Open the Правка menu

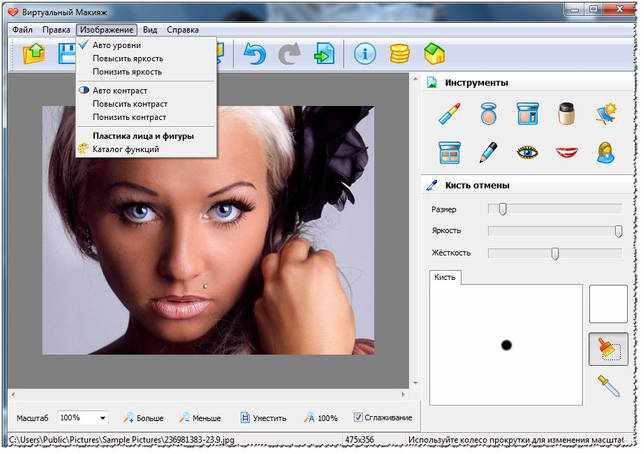pyautogui.click(x=56, y=30)
